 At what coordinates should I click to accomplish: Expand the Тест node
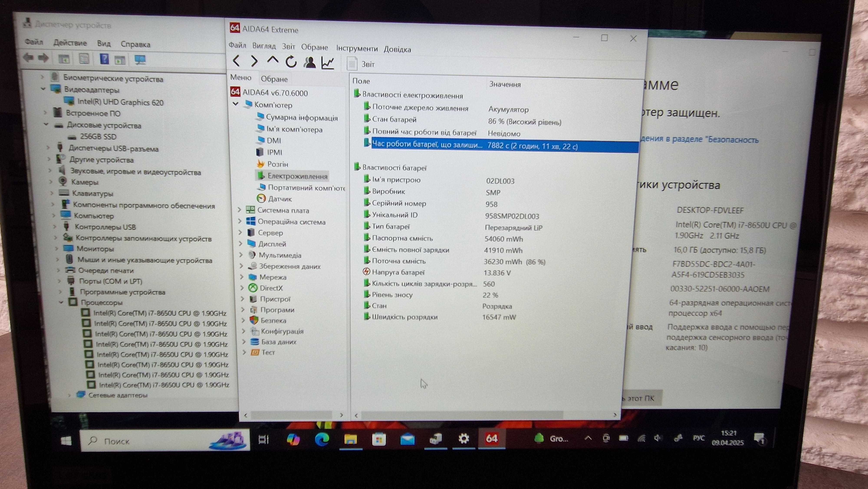click(244, 352)
